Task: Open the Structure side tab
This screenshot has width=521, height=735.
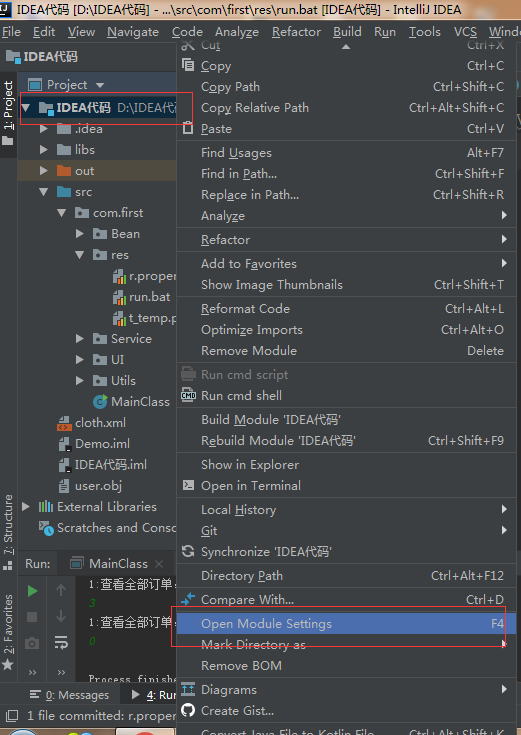Action: tap(8, 532)
